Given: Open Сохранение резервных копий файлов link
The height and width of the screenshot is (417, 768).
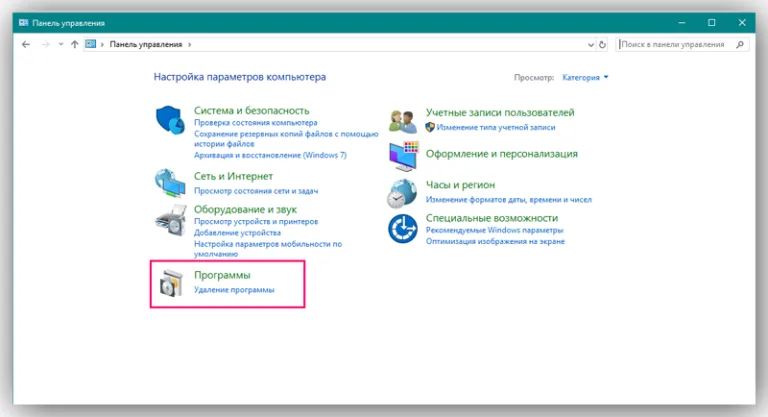Looking at the screenshot, I should tap(286, 139).
